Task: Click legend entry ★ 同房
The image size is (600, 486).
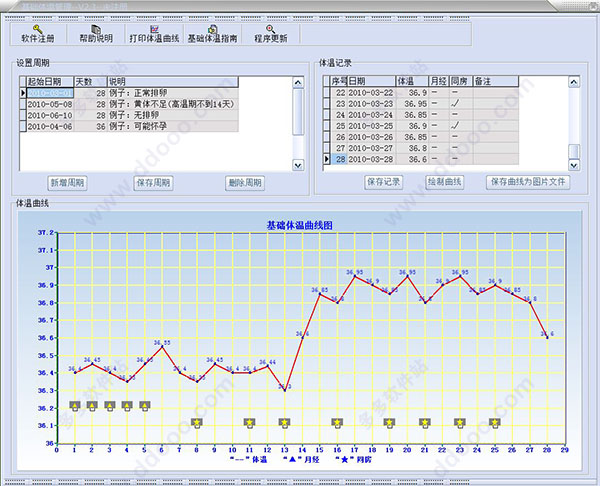Action: tap(353, 460)
